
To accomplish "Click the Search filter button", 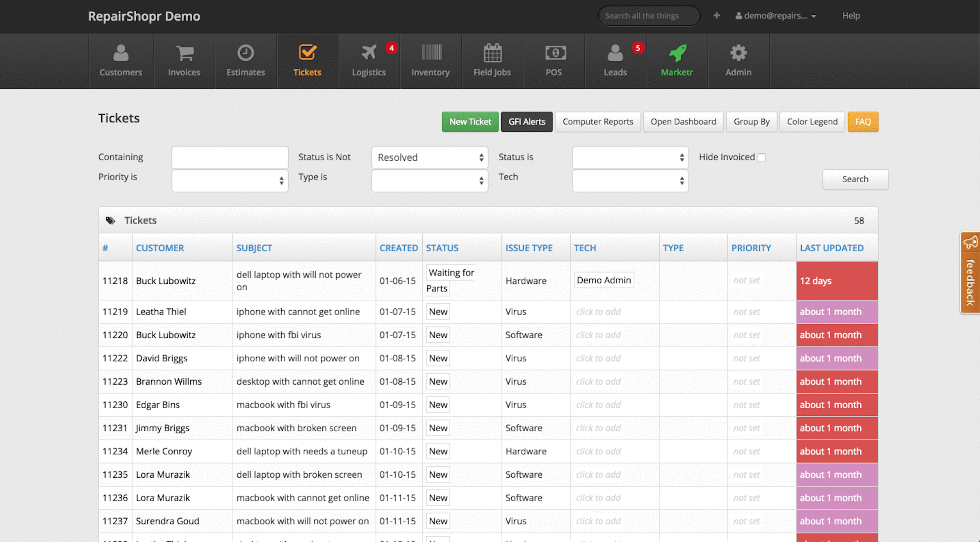I will [x=855, y=179].
